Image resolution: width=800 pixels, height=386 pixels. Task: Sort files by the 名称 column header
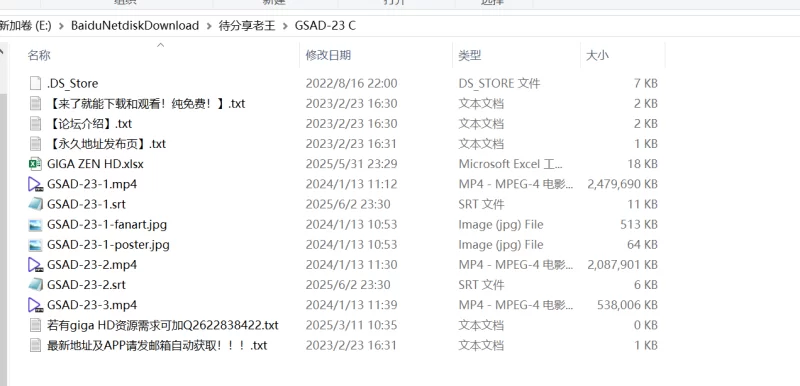39,55
